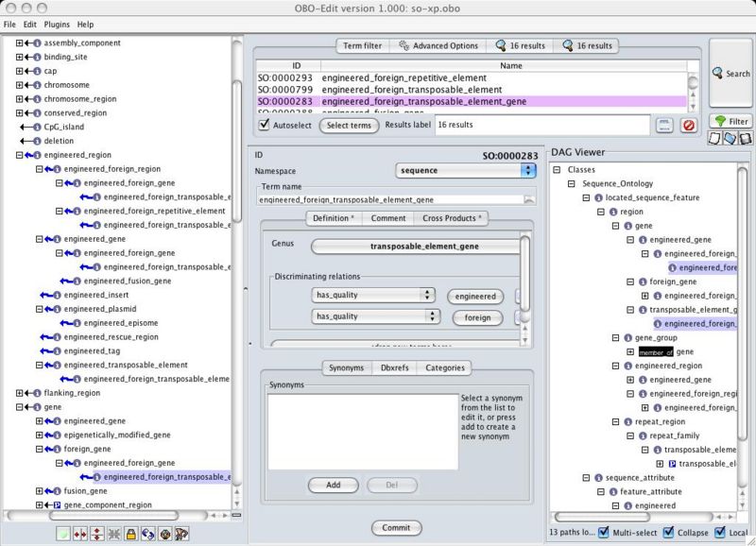Collapse the engineered_region tree node
This screenshot has width=756, height=546.
coord(19,155)
